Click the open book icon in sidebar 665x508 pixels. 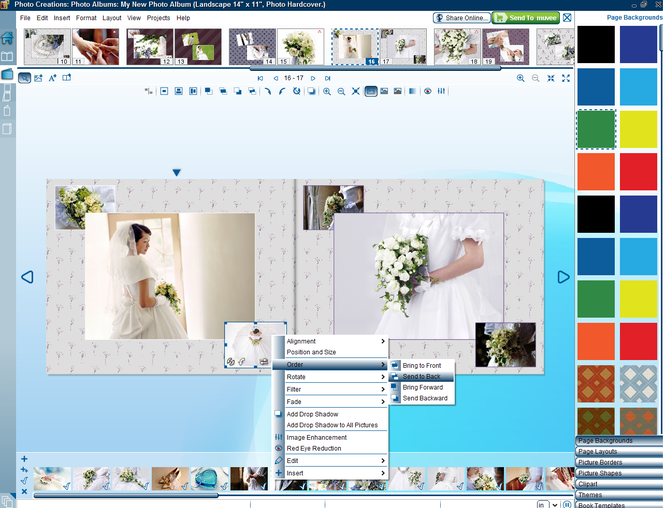[x=7, y=56]
